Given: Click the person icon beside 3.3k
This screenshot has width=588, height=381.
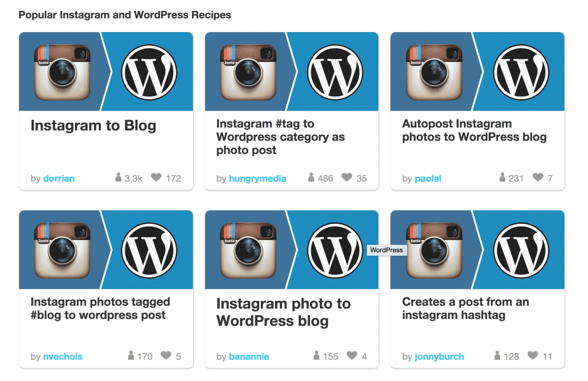Looking at the screenshot, I should tap(118, 177).
